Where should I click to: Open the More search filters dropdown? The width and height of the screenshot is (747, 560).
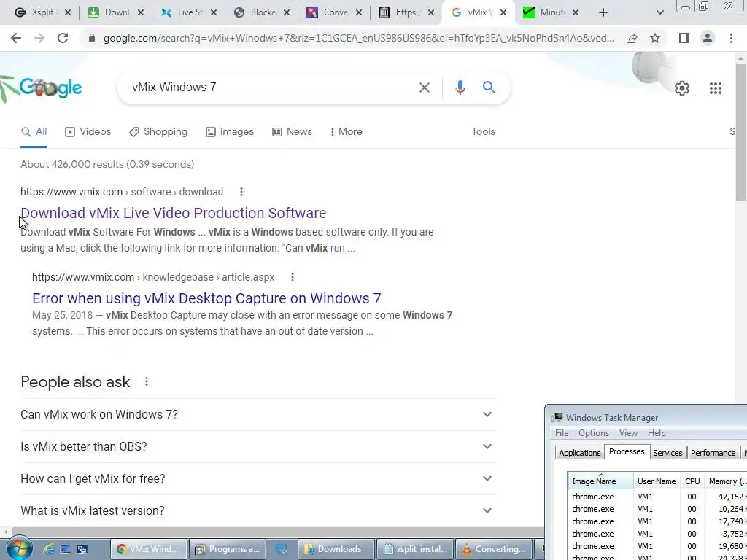pos(346,132)
